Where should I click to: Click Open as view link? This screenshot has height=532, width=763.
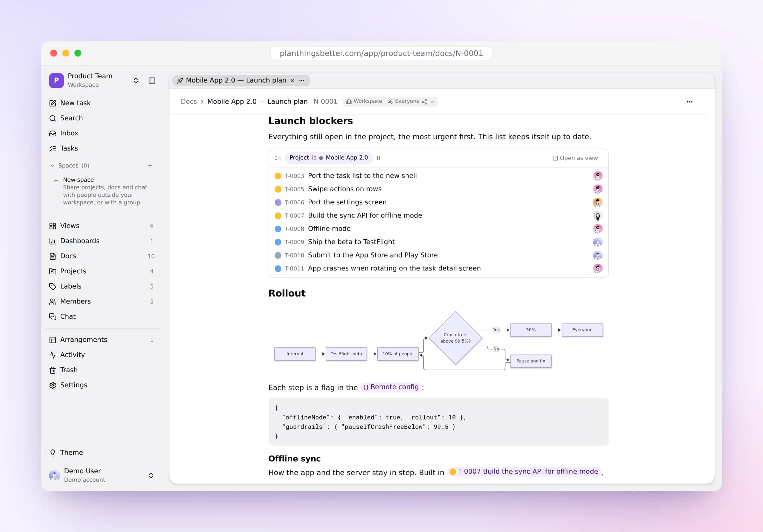pyautogui.click(x=575, y=158)
